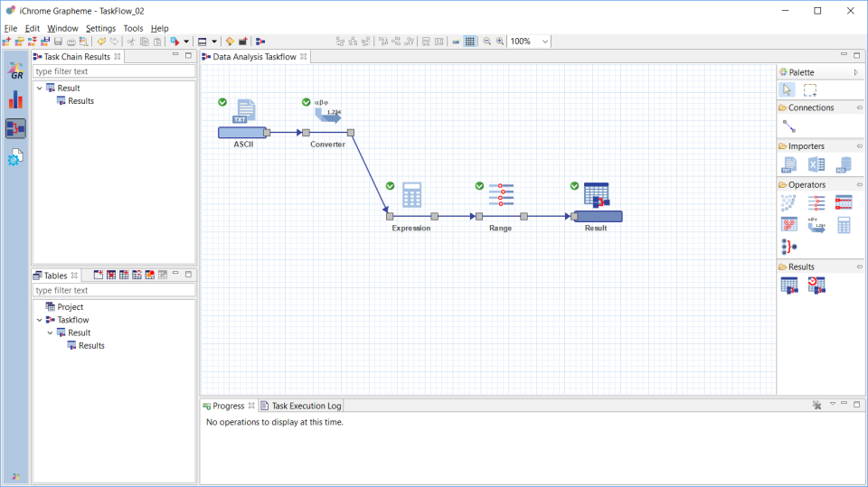Select Results under Task Chain Results tree

pyautogui.click(x=80, y=101)
